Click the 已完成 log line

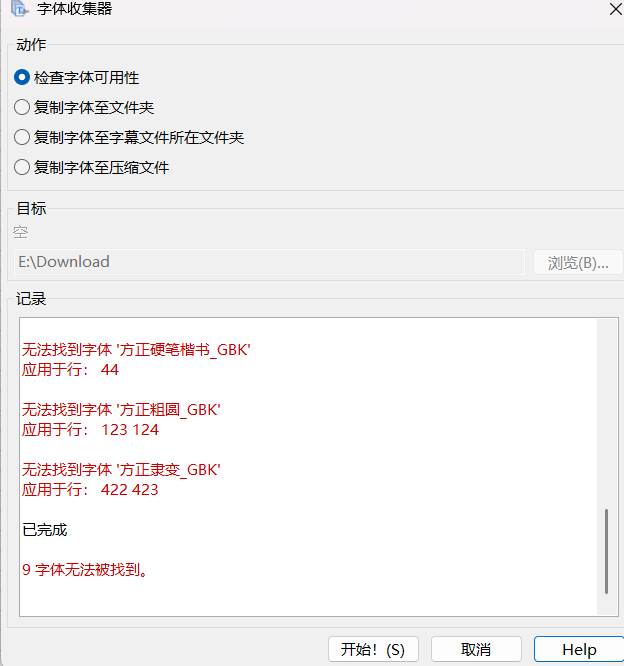(x=45, y=530)
